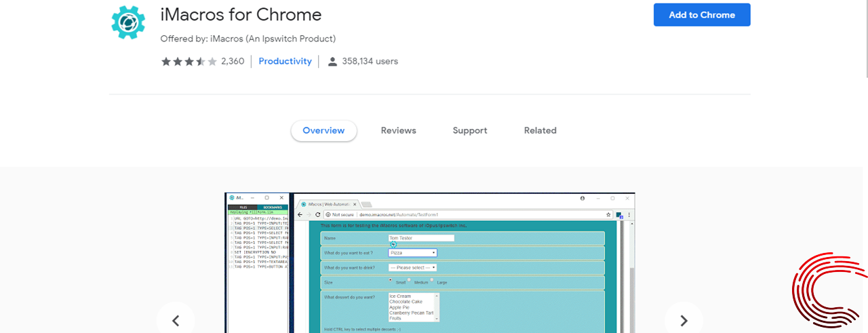868x333 pixels.
Task: Click the 2,360 ratings count
Action: point(233,61)
